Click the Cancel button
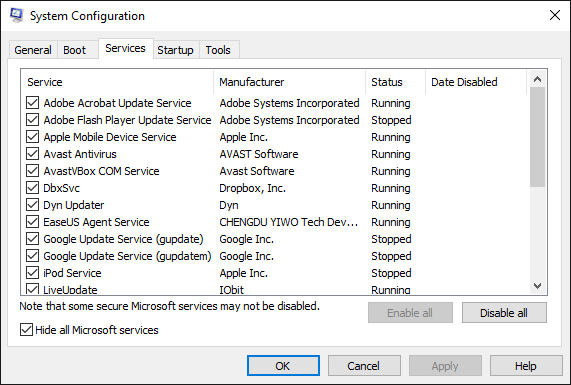 (x=364, y=366)
